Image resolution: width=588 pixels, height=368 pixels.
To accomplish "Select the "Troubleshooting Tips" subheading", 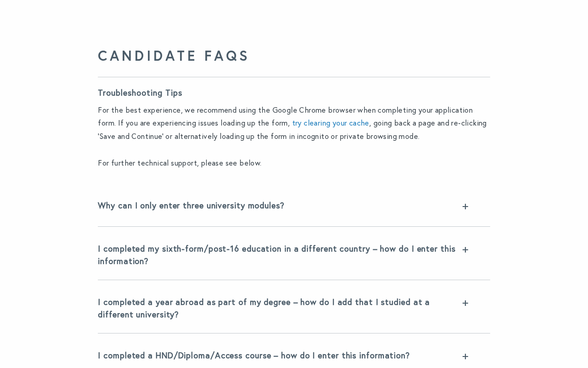I will (x=140, y=93).
